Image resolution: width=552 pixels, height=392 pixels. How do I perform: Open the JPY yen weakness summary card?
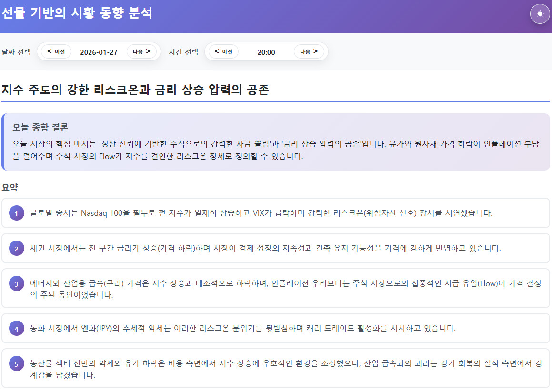coord(276,328)
